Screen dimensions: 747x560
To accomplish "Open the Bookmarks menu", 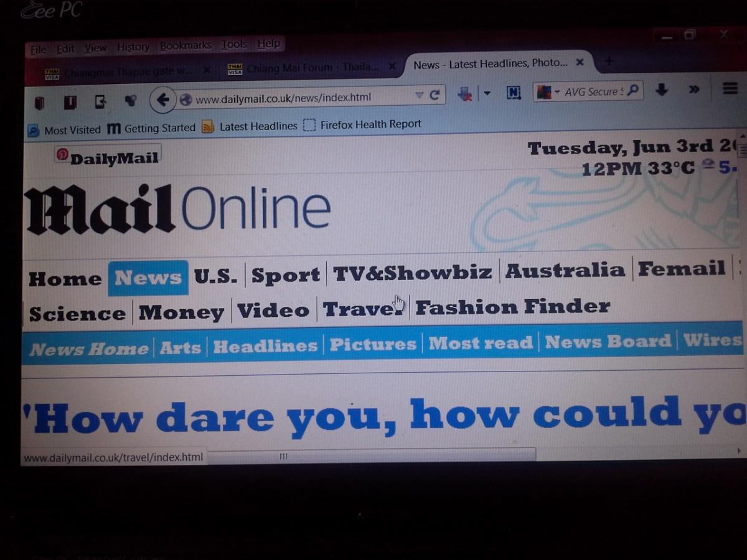I will [185, 46].
